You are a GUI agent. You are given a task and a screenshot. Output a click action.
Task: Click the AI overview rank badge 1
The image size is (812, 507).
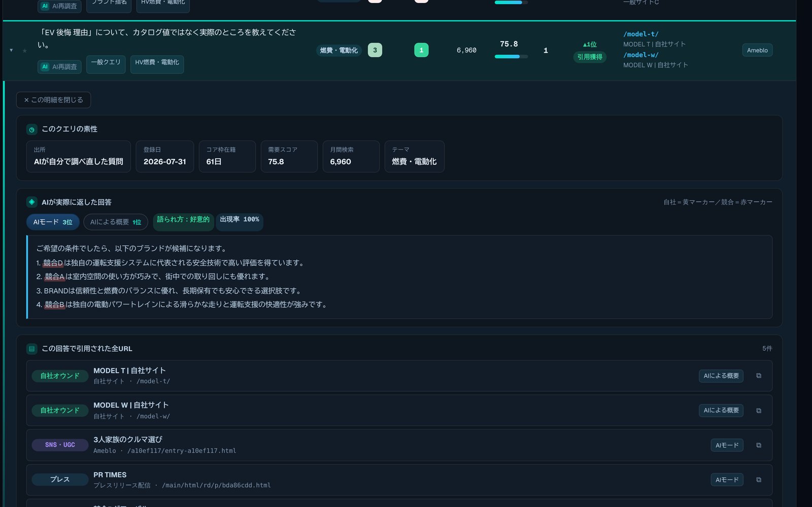421,50
